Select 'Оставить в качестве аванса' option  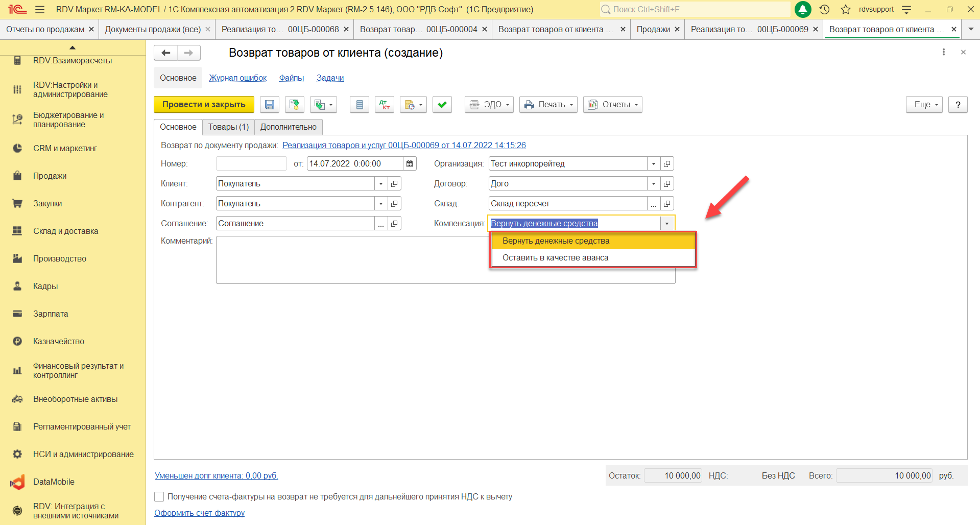(x=555, y=258)
